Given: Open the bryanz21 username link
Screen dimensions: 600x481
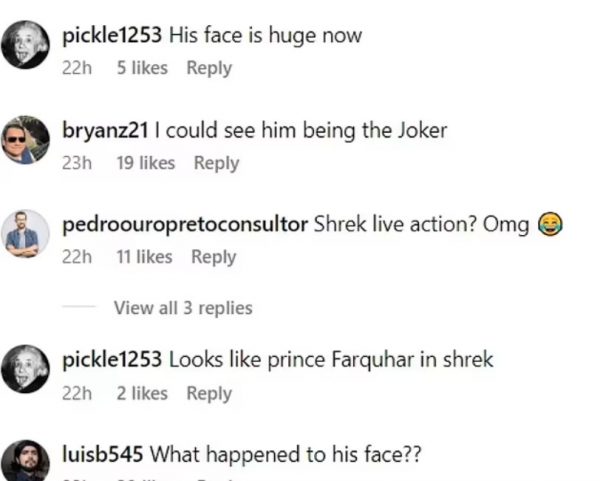Looking at the screenshot, I should [105, 130].
